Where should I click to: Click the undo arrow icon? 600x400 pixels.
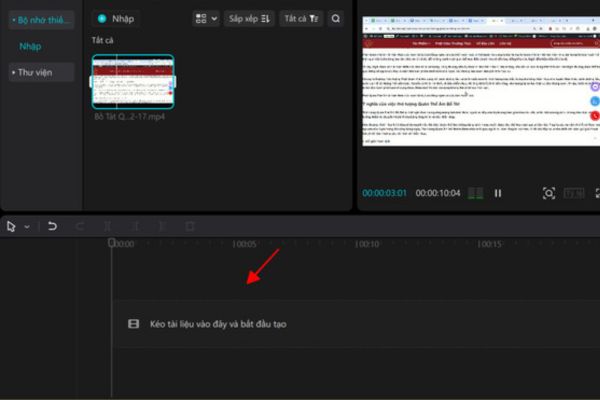(52, 226)
